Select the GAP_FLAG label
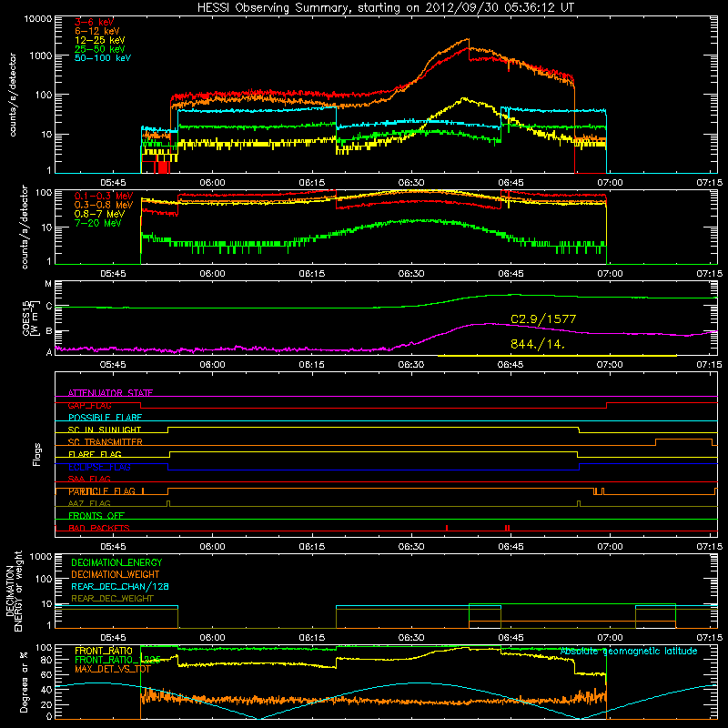The width and height of the screenshot is (728, 728). 89,405
